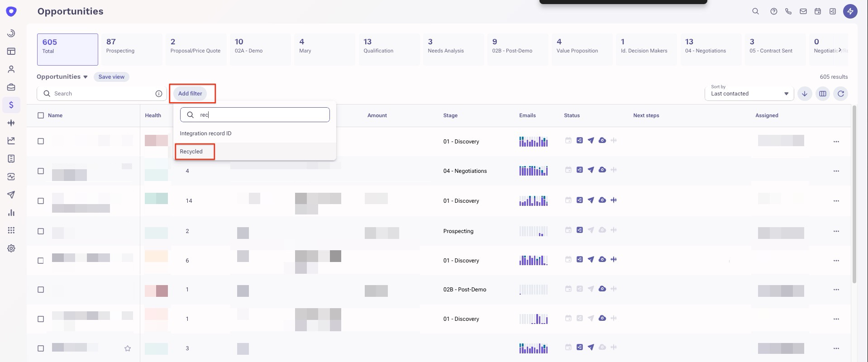Open the trending line chart icon in sidebar
Viewport: 868px width, 362px height.
point(11,141)
